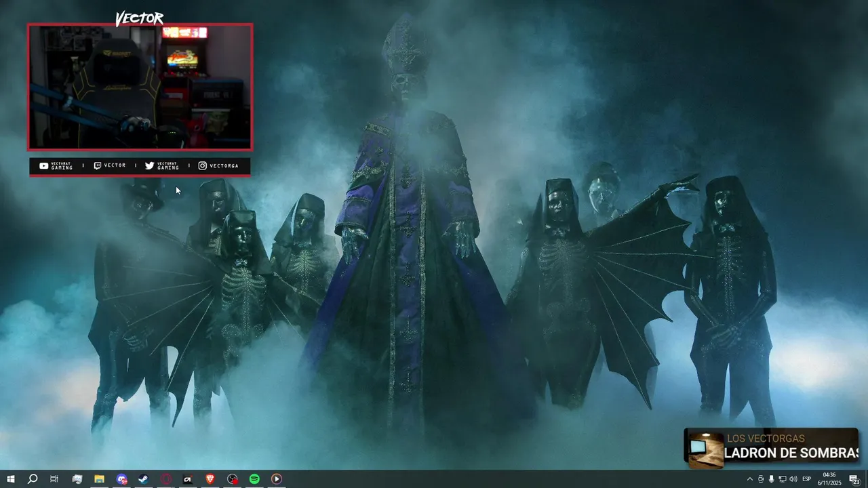Screen dimensions: 868x488
Task: Open the Brave browser taskbar icon
Action: pyautogui.click(x=210, y=479)
